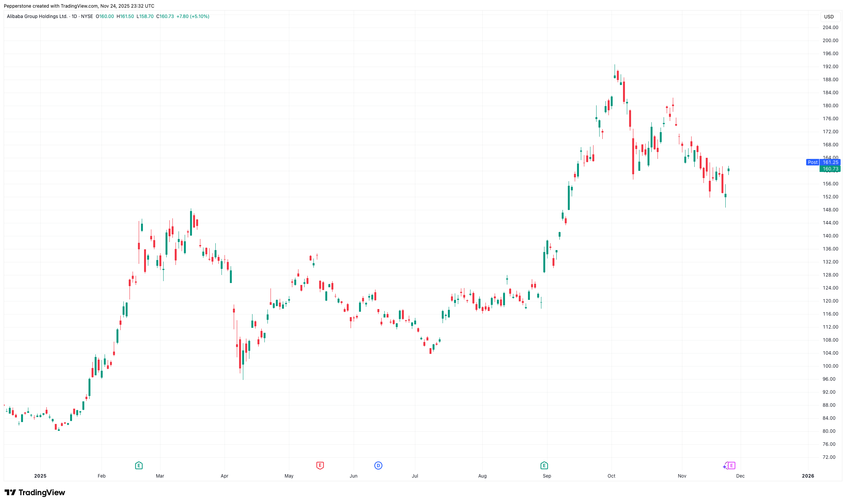Click the USD currency label
The image size is (846, 504).
click(x=829, y=17)
